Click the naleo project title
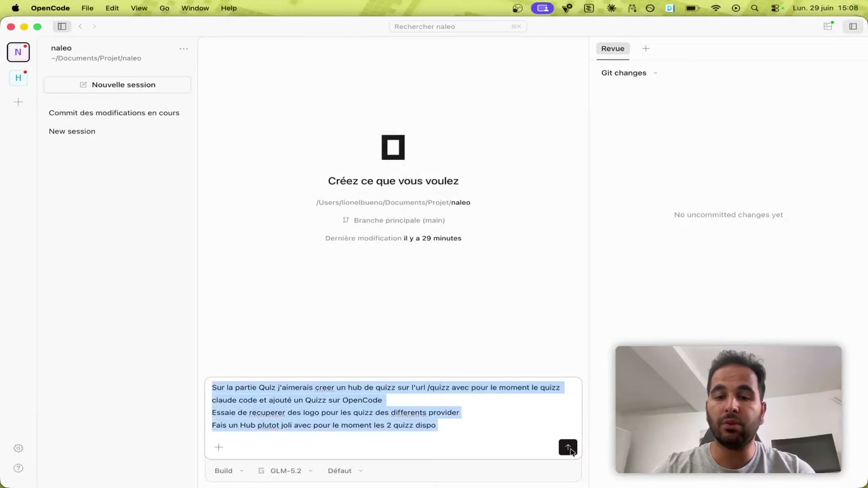Viewport: 868px width, 488px height. click(x=61, y=48)
